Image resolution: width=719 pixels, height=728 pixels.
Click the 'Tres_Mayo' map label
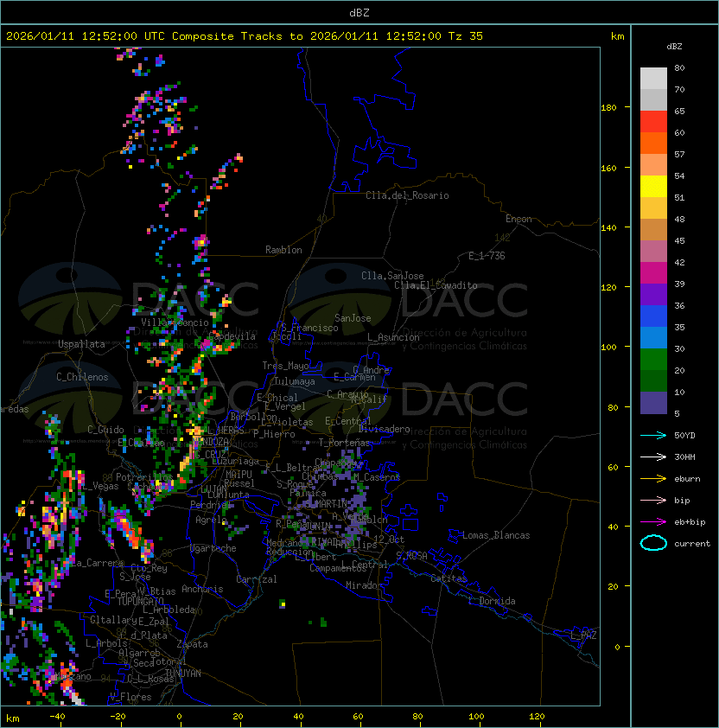[x=285, y=366]
